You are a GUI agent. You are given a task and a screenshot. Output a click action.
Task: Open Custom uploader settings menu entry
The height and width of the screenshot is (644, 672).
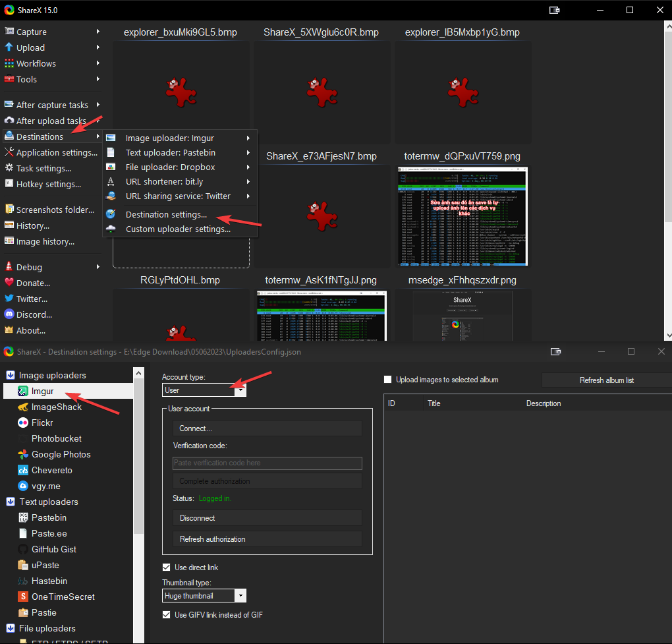tap(180, 229)
